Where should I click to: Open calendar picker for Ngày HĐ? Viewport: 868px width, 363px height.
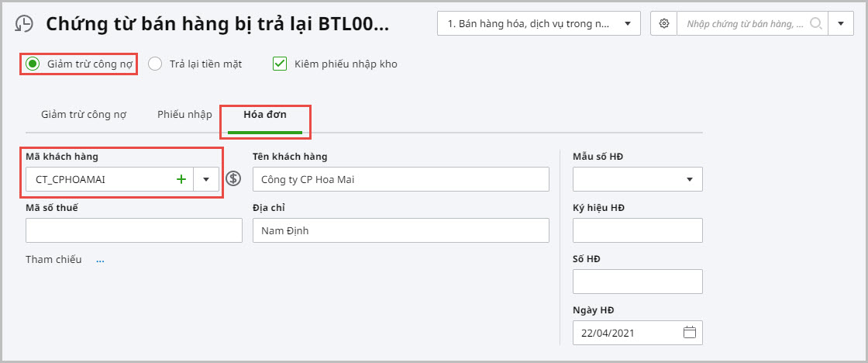(690, 333)
